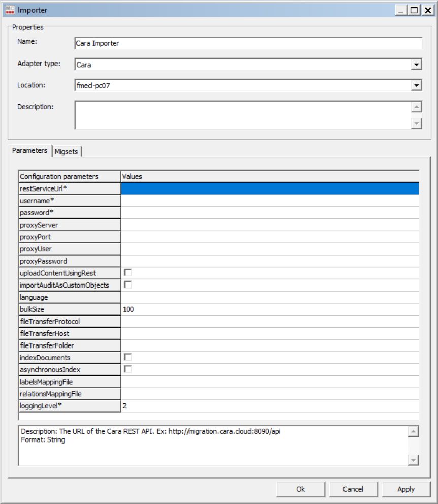This screenshot has height=504, width=438.
Task: Maximize the Importer window
Action: point(415,10)
